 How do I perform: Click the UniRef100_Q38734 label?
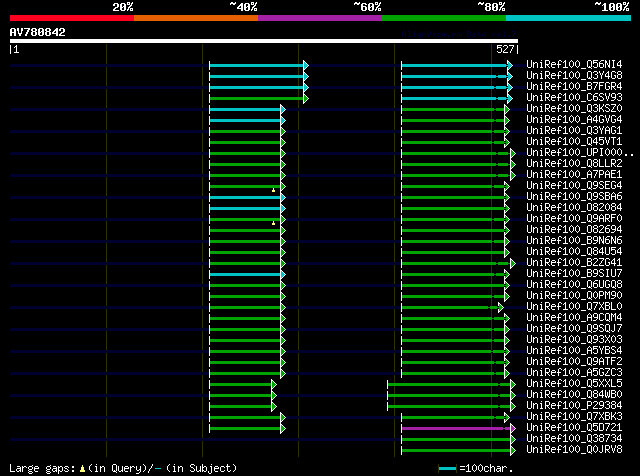(x=574, y=439)
